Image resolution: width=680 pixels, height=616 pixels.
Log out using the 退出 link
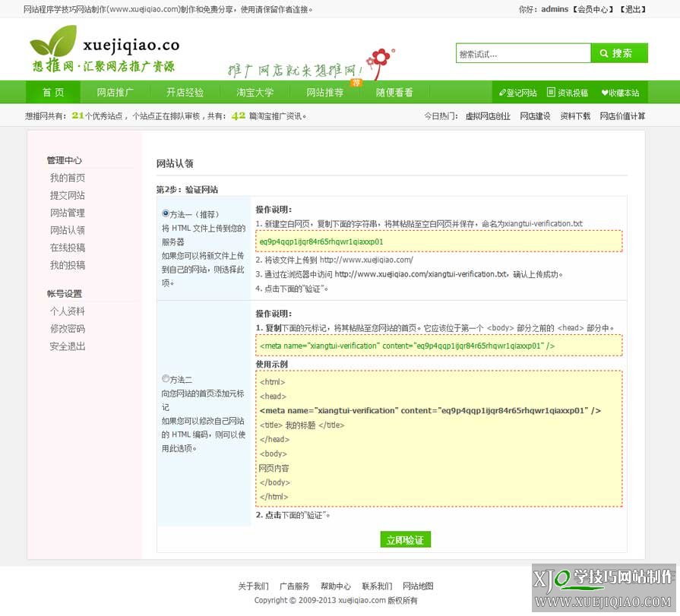[632, 9]
